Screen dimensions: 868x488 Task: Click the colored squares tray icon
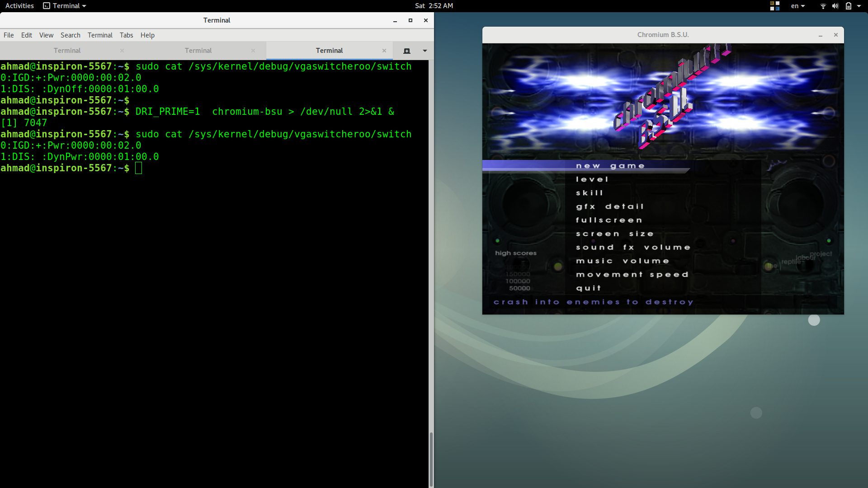(774, 6)
